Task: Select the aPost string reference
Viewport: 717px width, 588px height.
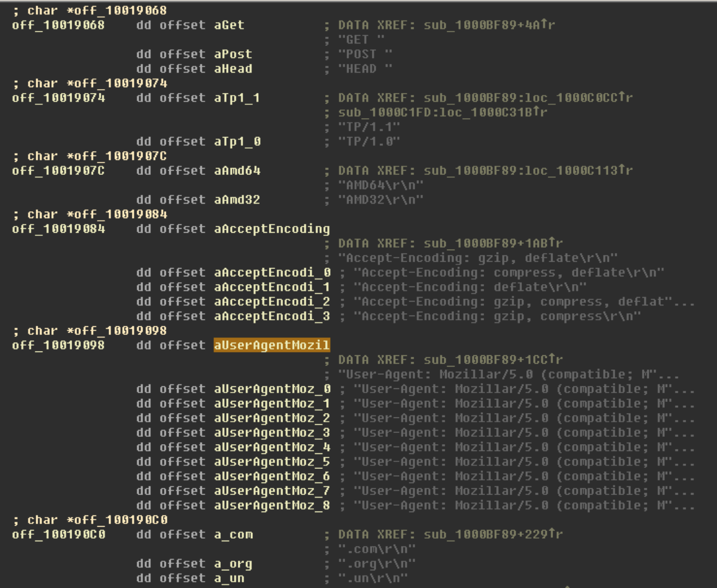Action: (x=233, y=54)
